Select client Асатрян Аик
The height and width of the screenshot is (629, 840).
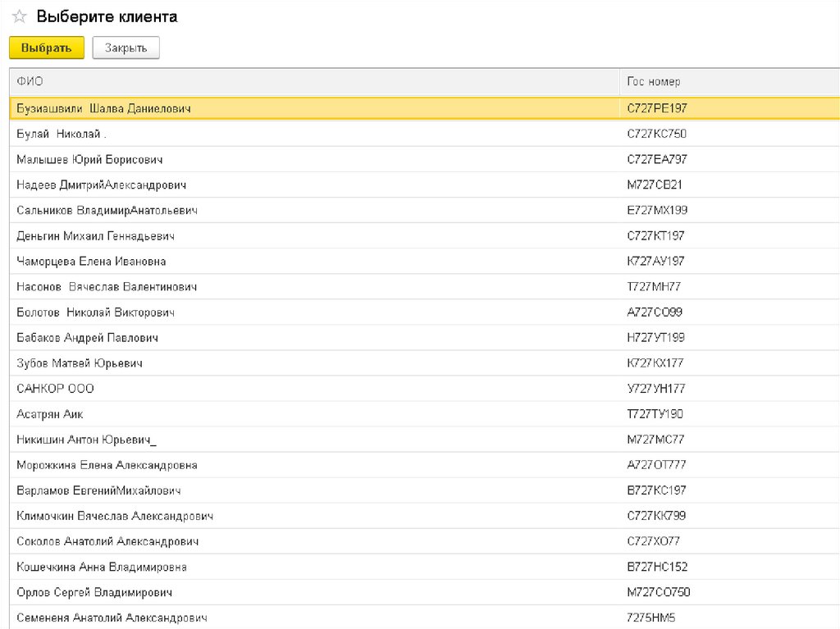[49, 414]
